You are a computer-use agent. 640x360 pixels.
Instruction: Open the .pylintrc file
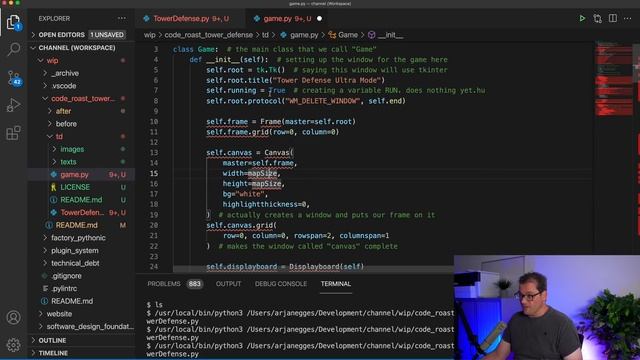(81, 288)
